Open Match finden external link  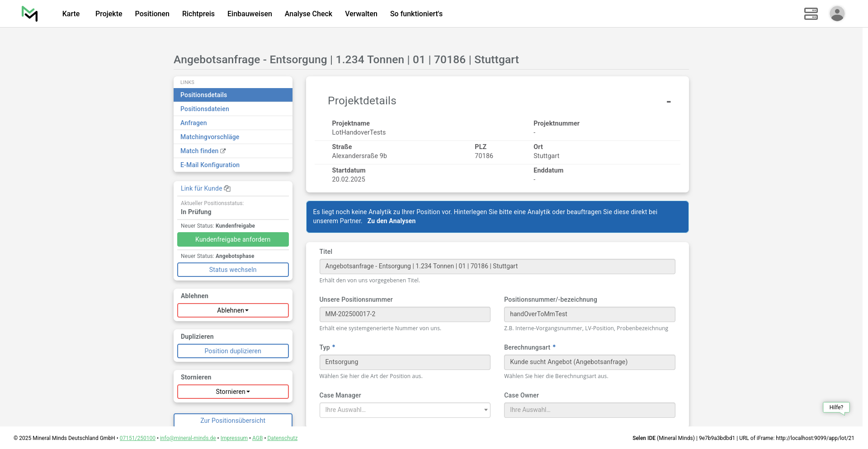pyautogui.click(x=203, y=151)
